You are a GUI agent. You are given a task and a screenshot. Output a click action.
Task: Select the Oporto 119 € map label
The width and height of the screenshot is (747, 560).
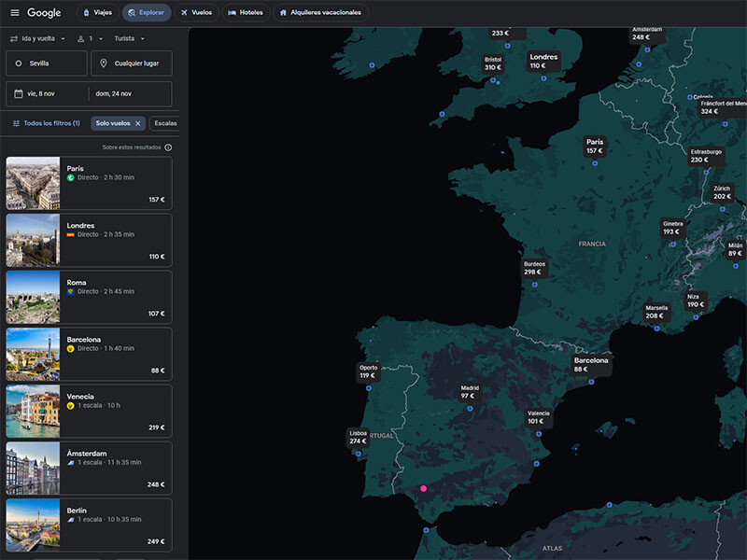pyautogui.click(x=368, y=371)
